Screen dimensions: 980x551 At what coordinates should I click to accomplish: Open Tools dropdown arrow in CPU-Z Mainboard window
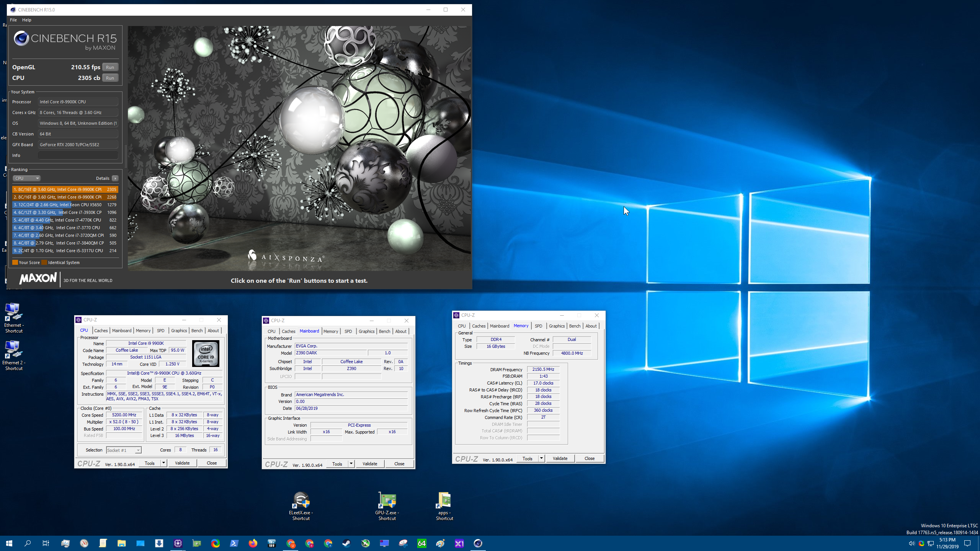click(351, 464)
